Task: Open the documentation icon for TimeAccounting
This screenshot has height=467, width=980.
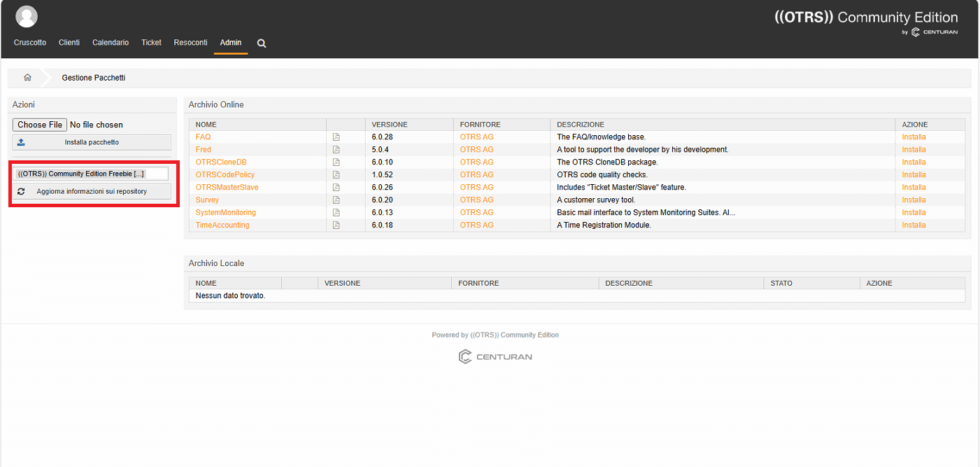Action: click(x=336, y=225)
